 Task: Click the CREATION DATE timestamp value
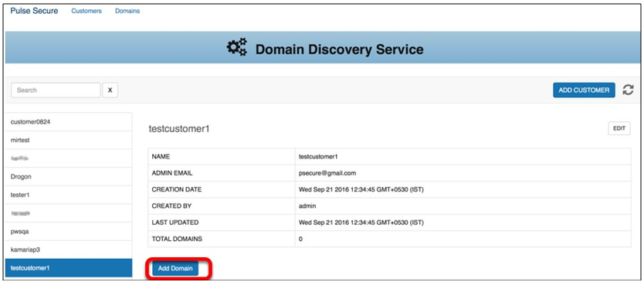[361, 189]
